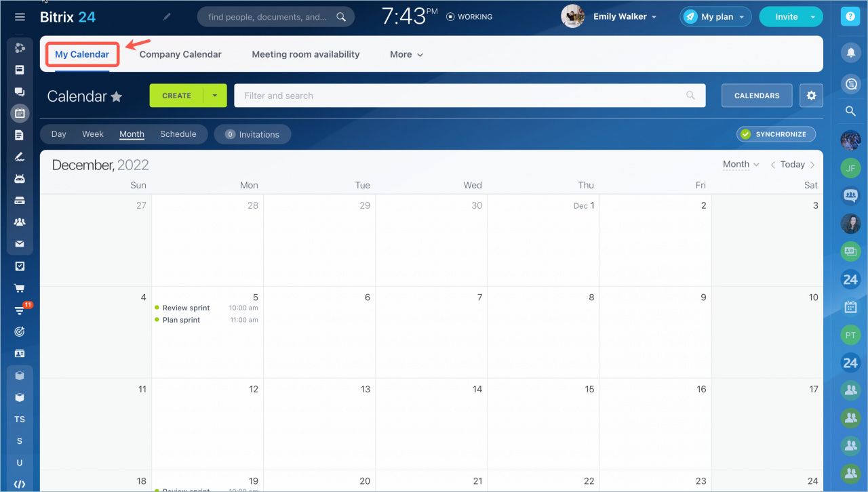Open the Month view selector near Today

(741, 164)
